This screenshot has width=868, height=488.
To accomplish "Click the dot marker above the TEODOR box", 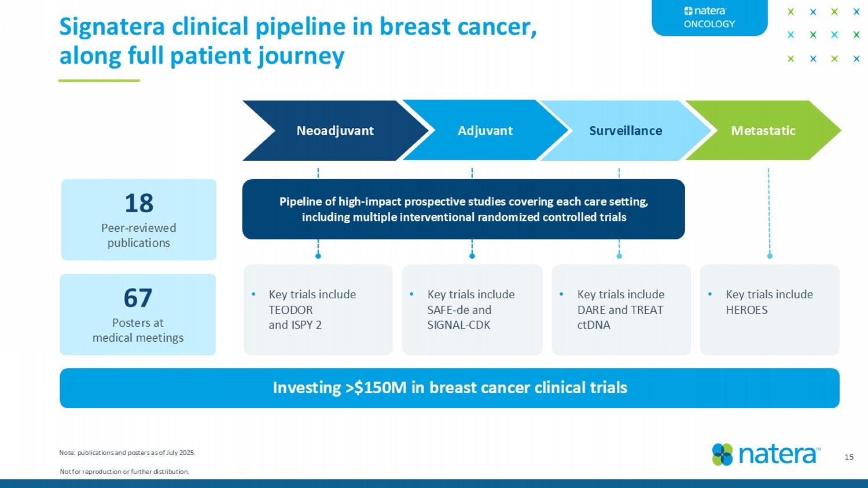I will click(x=318, y=256).
